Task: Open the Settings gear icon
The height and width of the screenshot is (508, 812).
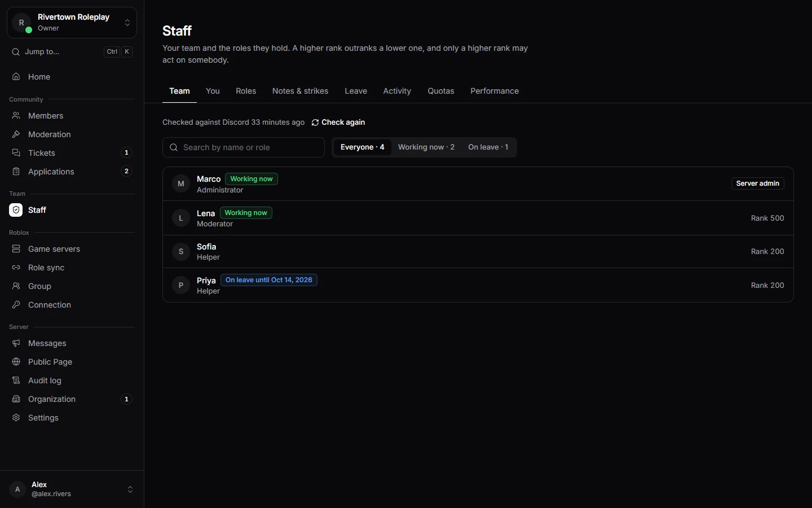Action: point(16,418)
